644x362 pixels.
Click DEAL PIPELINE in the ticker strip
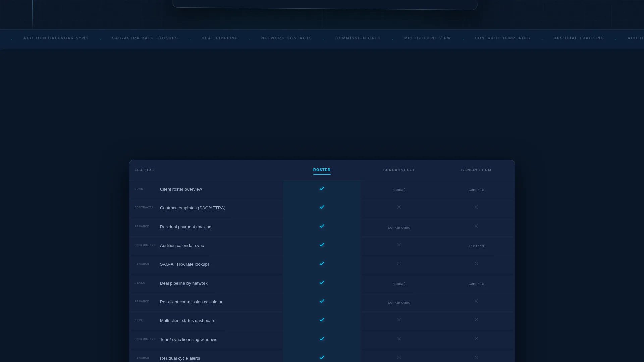220,38
